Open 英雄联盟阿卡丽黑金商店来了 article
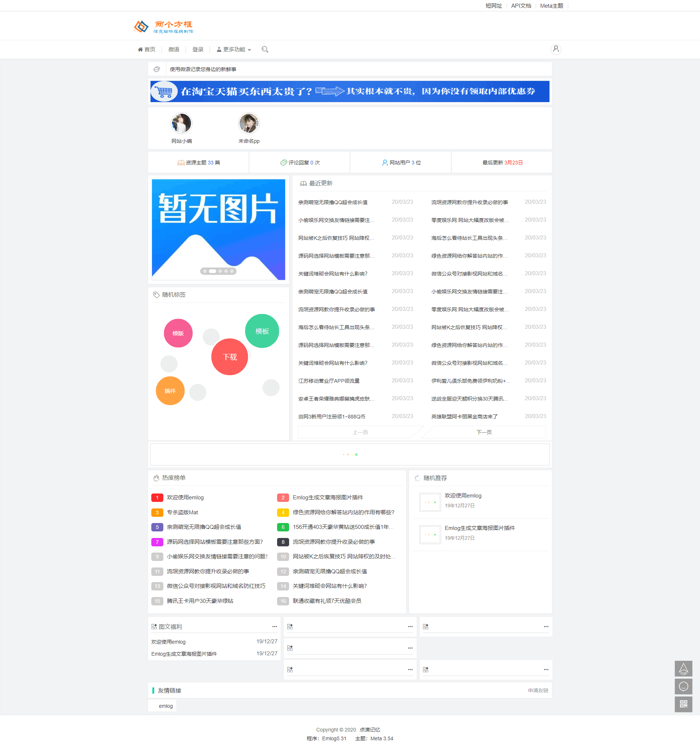Image resolution: width=700 pixels, height=749 pixels. pos(464,417)
